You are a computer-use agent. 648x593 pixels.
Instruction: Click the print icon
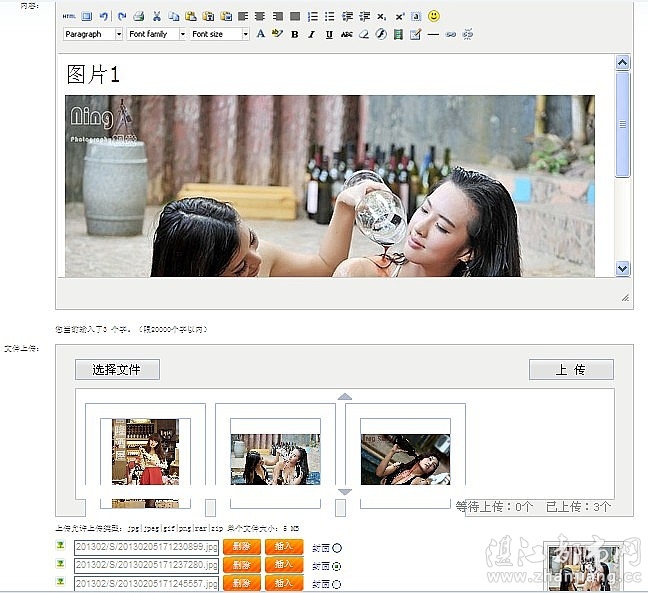[x=139, y=17]
